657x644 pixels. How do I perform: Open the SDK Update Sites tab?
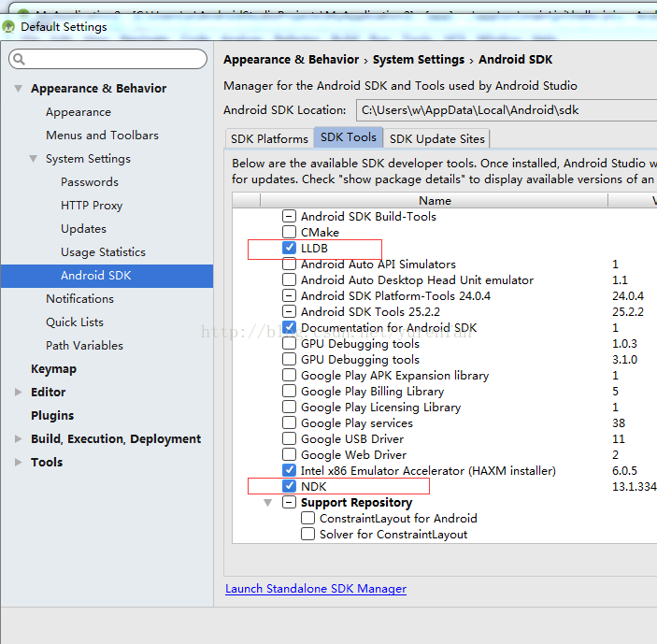436,138
